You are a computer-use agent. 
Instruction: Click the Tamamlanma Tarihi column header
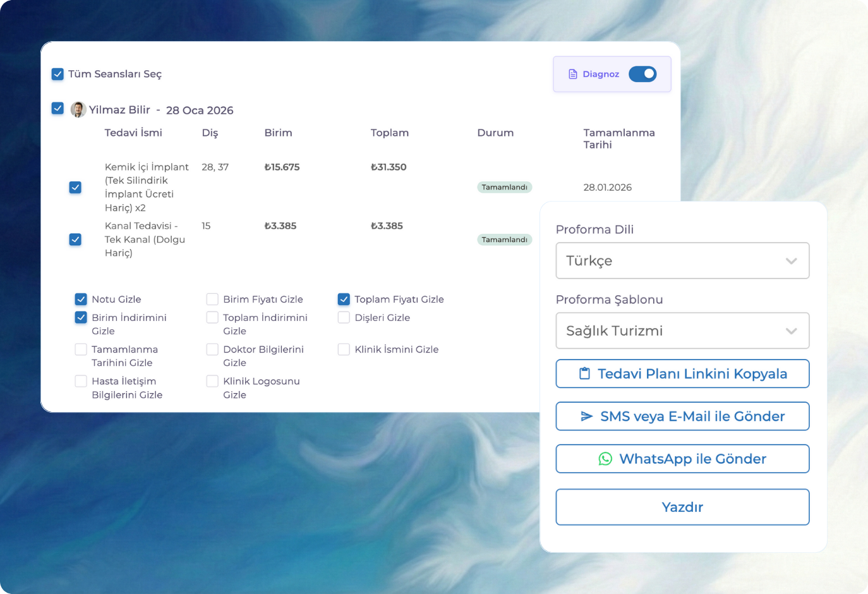point(619,138)
